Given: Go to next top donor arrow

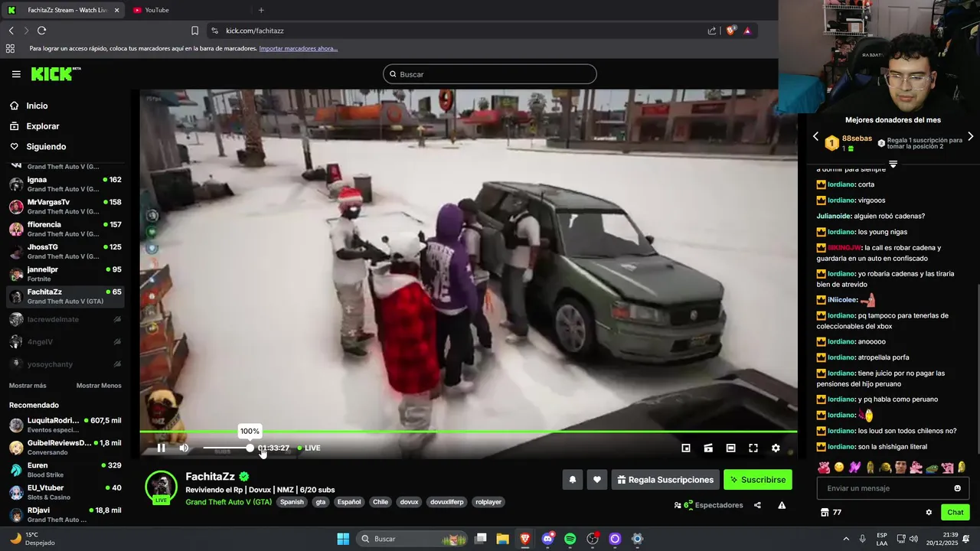Looking at the screenshot, I should [x=970, y=136].
